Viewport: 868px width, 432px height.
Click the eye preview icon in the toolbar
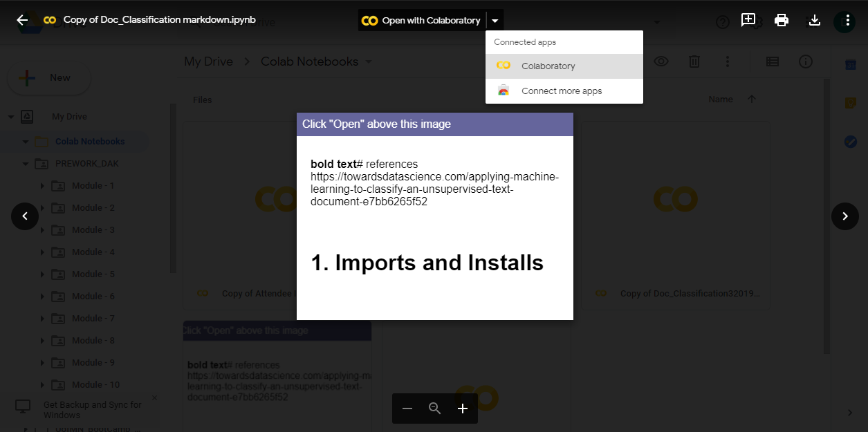tap(661, 62)
